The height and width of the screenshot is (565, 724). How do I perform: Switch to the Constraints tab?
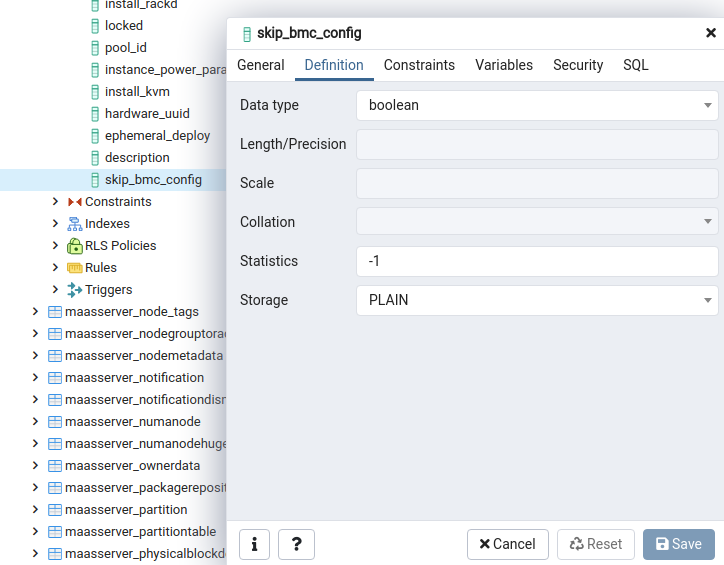tap(419, 65)
